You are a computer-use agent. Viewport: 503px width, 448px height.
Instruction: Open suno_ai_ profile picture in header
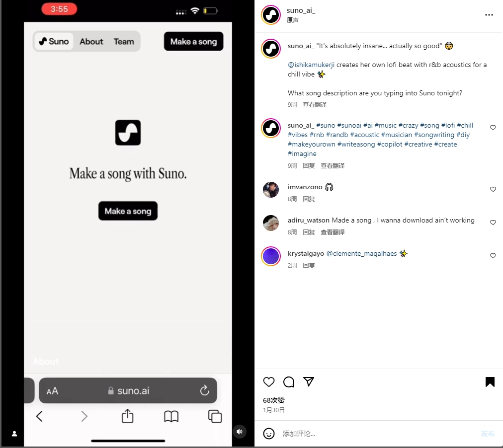tap(271, 15)
